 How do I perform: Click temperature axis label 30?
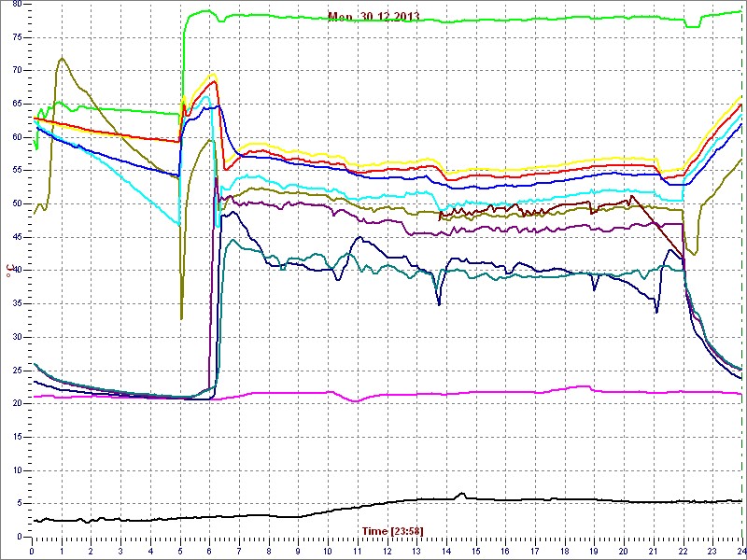pos(16,337)
